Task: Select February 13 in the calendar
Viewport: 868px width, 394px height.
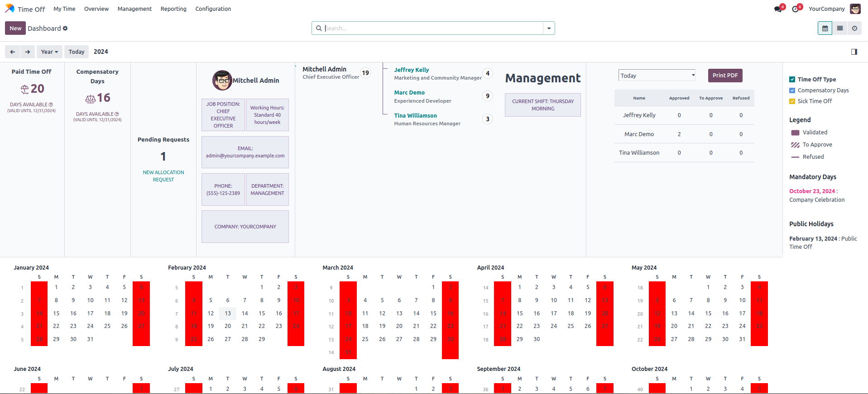Action: coord(228,313)
